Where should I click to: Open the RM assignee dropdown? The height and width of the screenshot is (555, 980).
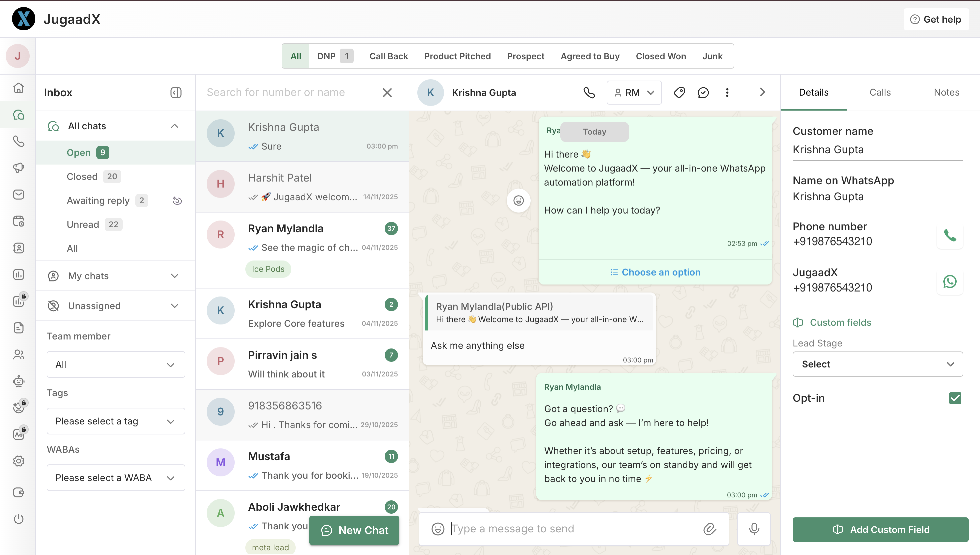pos(634,93)
